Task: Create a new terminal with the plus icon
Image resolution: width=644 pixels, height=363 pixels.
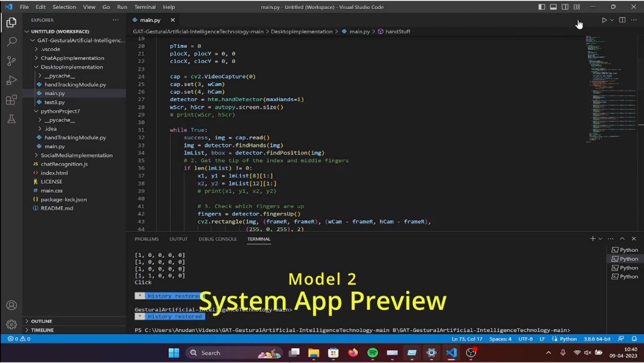Action: pyautogui.click(x=593, y=239)
